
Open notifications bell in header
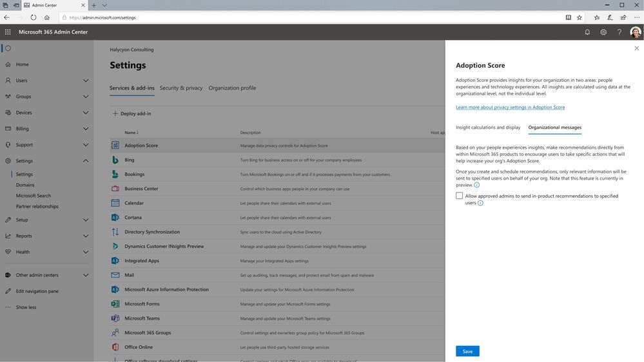(587, 32)
